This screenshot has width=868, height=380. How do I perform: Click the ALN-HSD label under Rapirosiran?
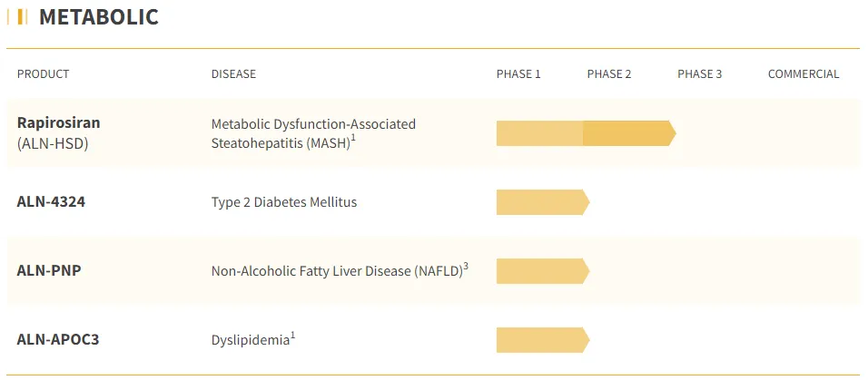point(53,143)
